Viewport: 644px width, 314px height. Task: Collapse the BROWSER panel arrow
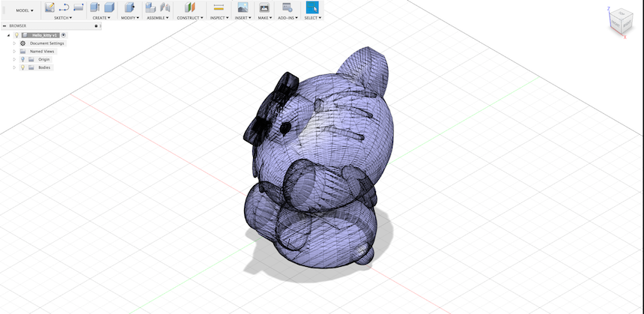(4, 26)
